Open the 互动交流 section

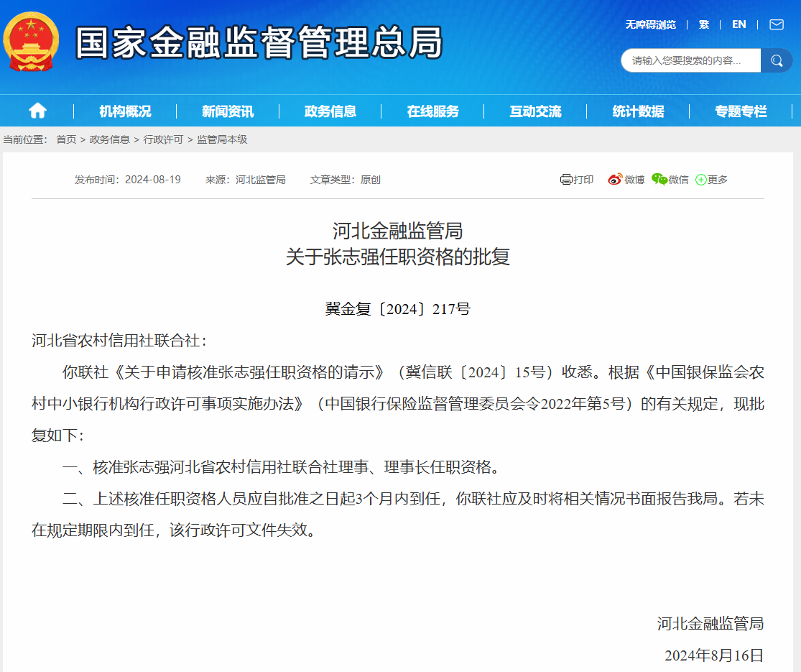[535, 111]
